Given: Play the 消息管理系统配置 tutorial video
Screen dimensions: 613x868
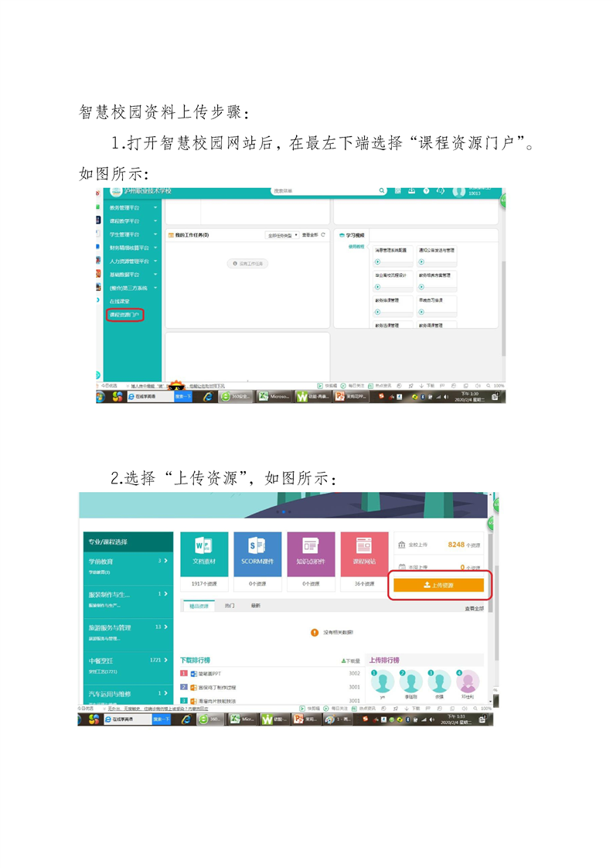Looking at the screenshot, I should 378,263.
